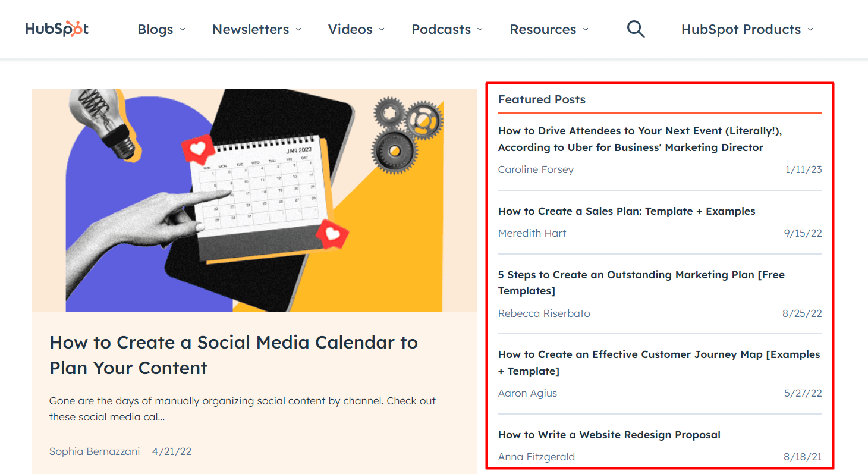Open the Blogs menu
The height and width of the screenshot is (474, 868).
(161, 29)
